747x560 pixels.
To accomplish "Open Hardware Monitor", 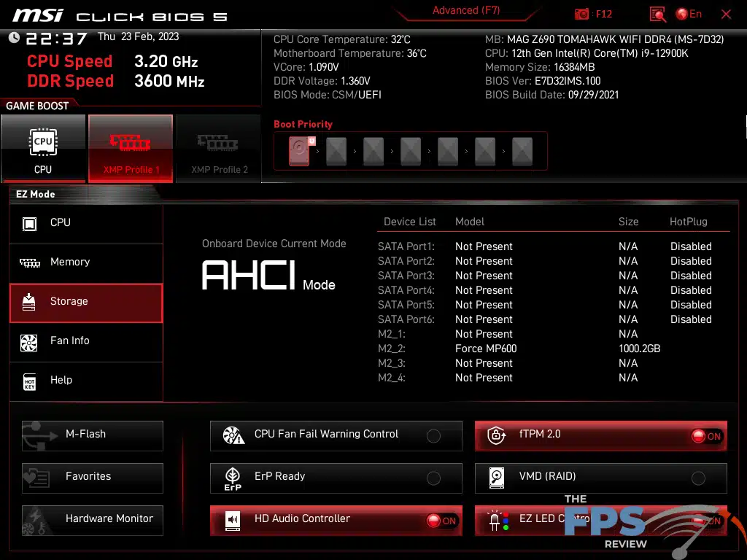I will 93,521.
